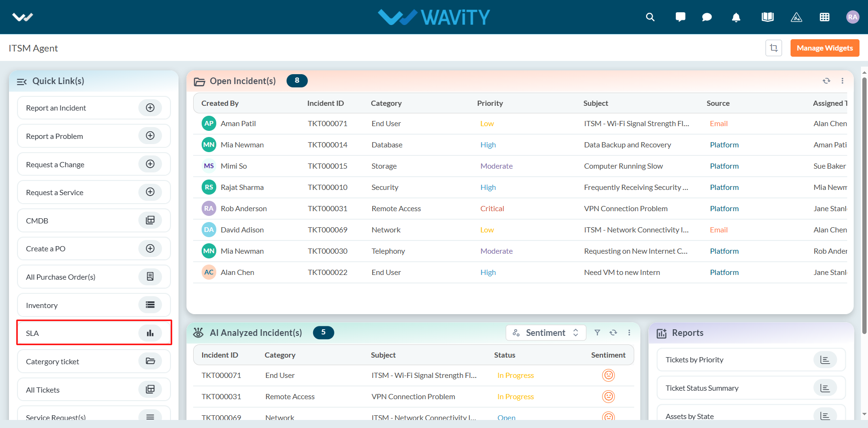Click plus icon for Request a Change

click(x=150, y=164)
